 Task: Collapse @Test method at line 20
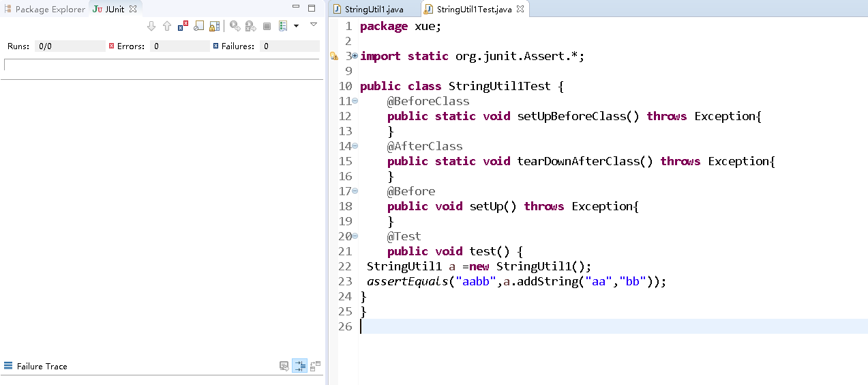click(355, 236)
